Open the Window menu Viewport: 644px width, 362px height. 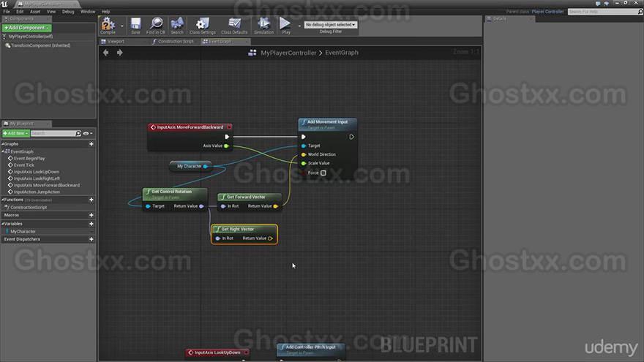pyautogui.click(x=88, y=12)
